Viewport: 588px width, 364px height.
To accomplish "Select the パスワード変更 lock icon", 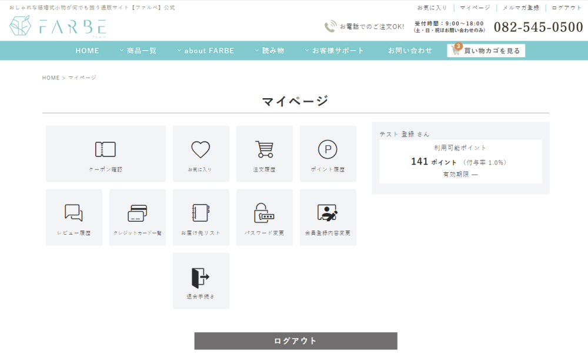I will 264,212.
